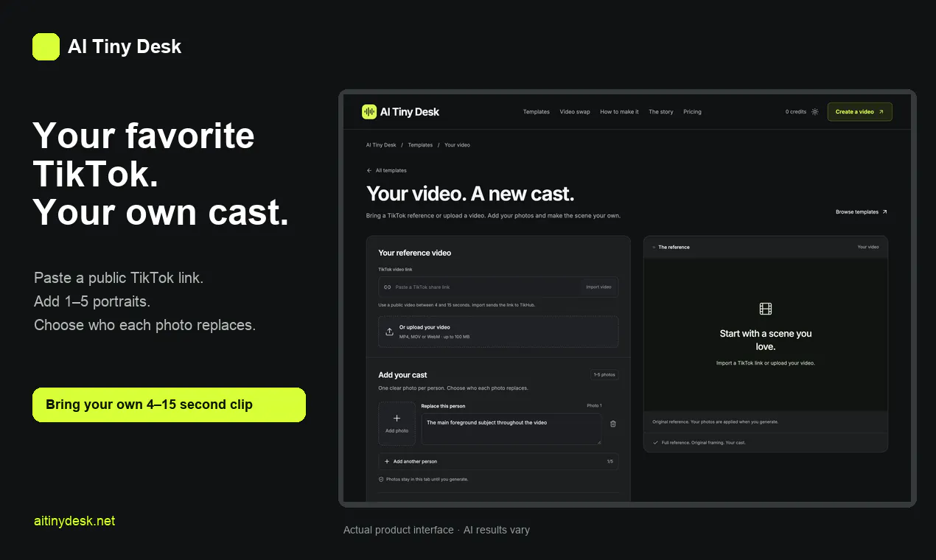Open the aitinydesk.net link
Viewport: 936px width, 560px height.
[x=74, y=521]
